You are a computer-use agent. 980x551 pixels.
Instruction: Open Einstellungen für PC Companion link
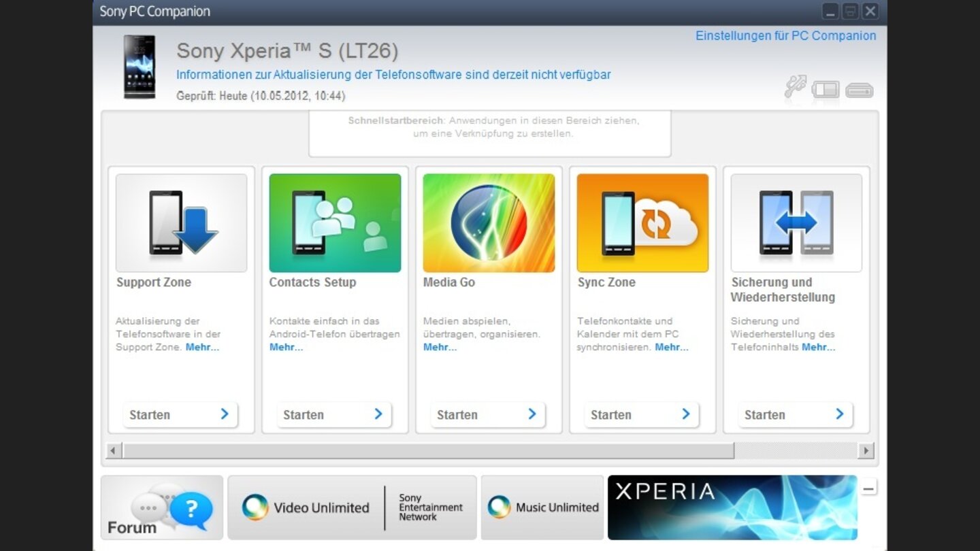coord(785,36)
